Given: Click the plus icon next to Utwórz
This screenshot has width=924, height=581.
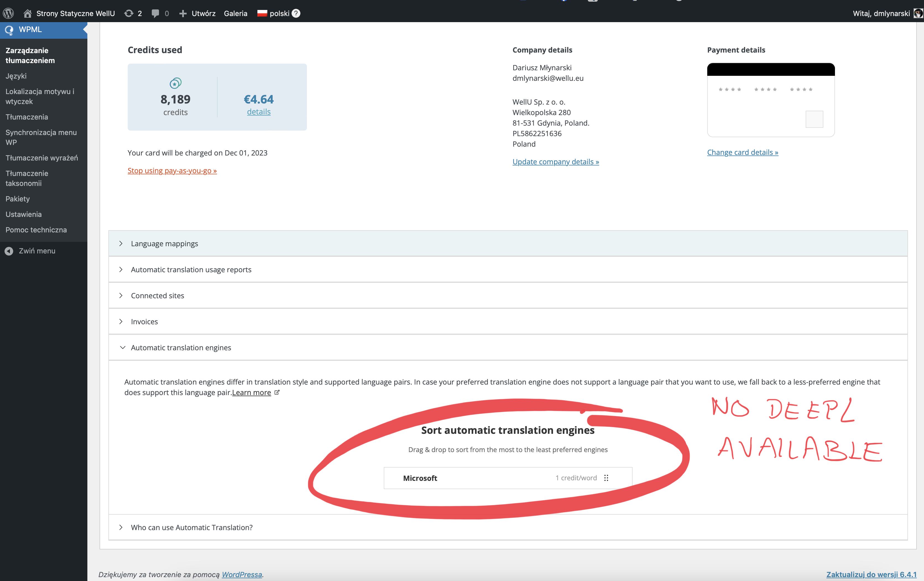Looking at the screenshot, I should click(183, 14).
